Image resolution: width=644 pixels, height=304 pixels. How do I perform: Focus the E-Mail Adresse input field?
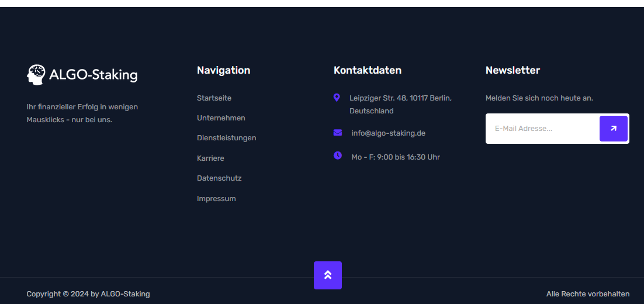542,129
